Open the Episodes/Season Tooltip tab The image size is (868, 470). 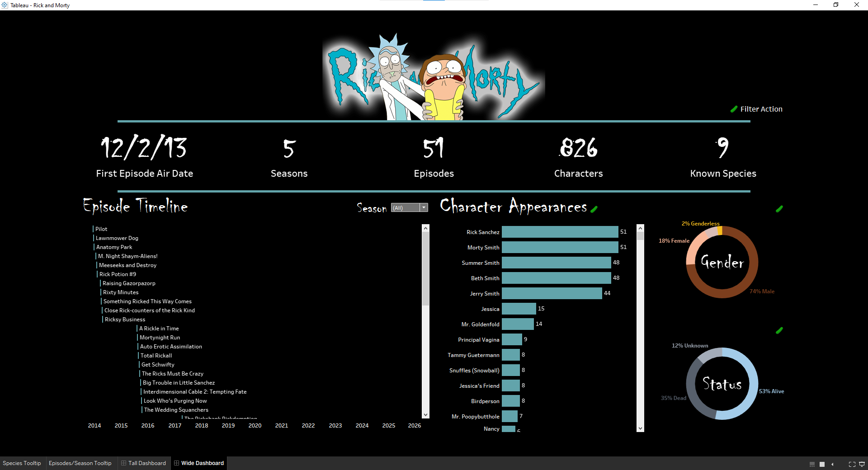pyautogui.click(x=80, y=463)
